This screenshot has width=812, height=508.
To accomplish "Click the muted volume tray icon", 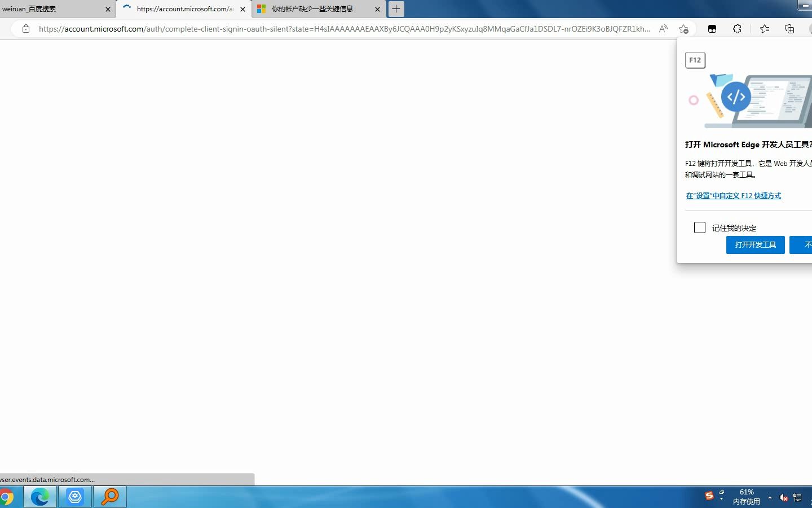I will click(784, 497).
